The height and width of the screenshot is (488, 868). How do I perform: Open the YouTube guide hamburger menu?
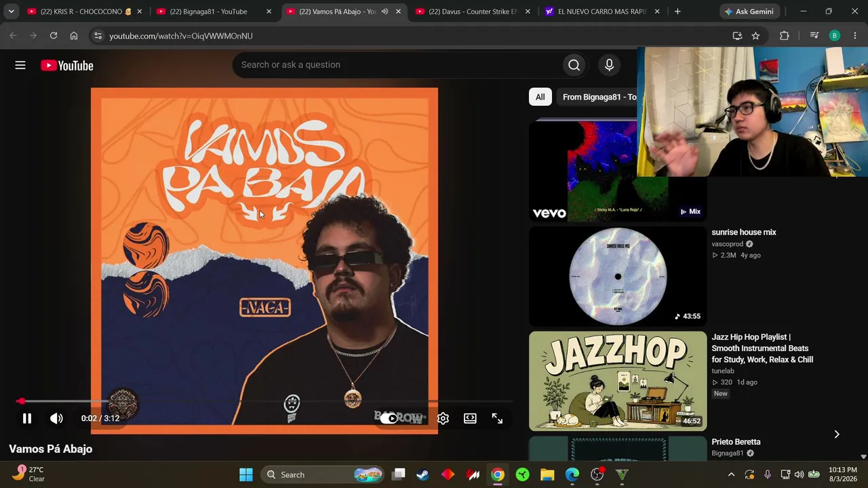[x=20, y=65]
